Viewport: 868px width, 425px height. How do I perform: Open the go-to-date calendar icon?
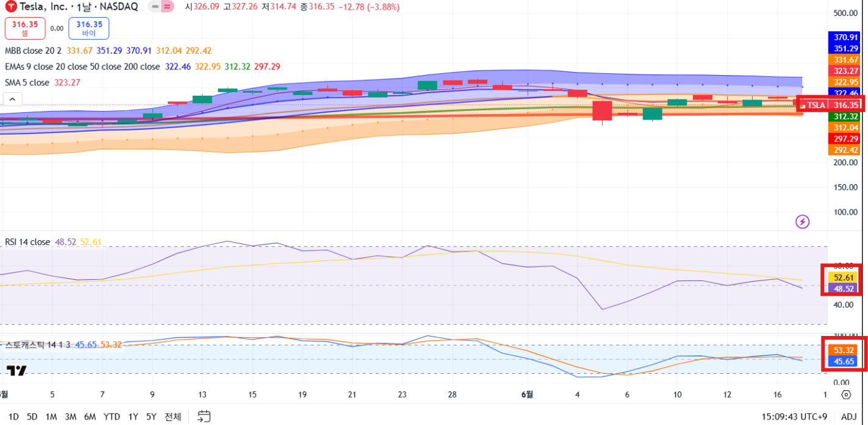pos(204,416)
